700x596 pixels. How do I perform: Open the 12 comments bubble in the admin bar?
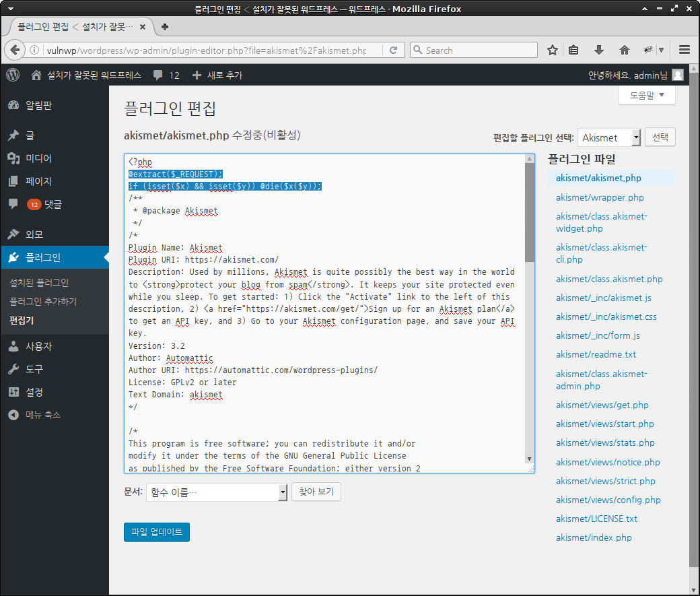(x=166, y=75)
